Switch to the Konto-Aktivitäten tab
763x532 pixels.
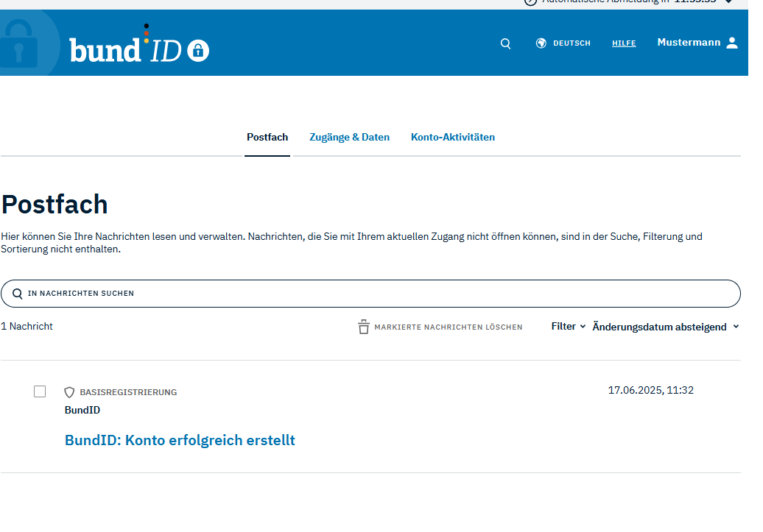coord(452,137)
